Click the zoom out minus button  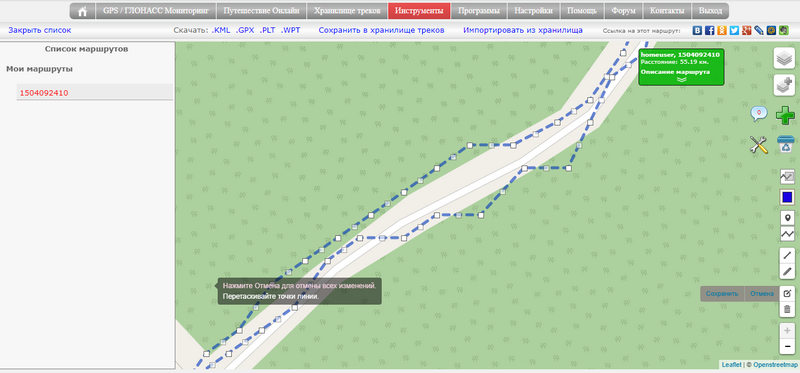(787, 347)
